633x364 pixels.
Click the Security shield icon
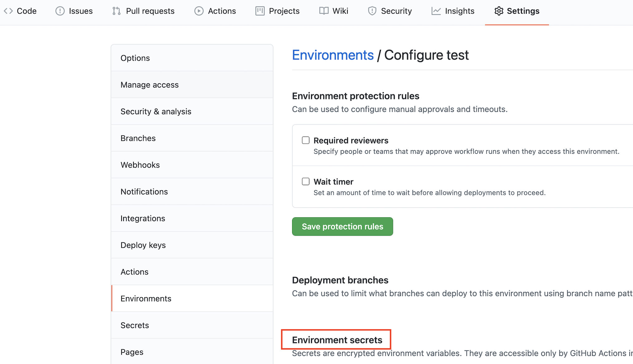pos(372,11)
